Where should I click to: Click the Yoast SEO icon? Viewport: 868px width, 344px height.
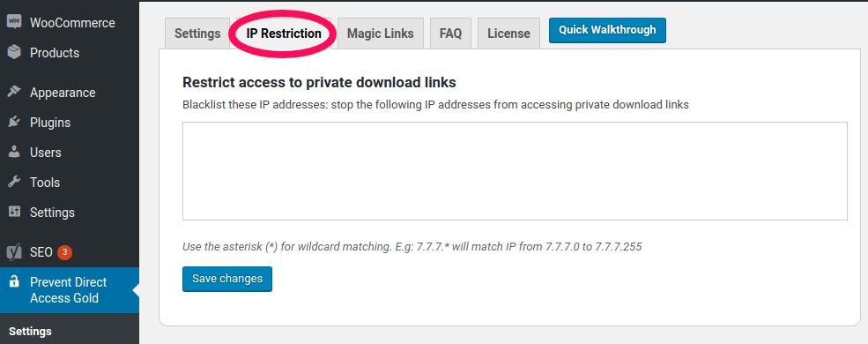14,252
